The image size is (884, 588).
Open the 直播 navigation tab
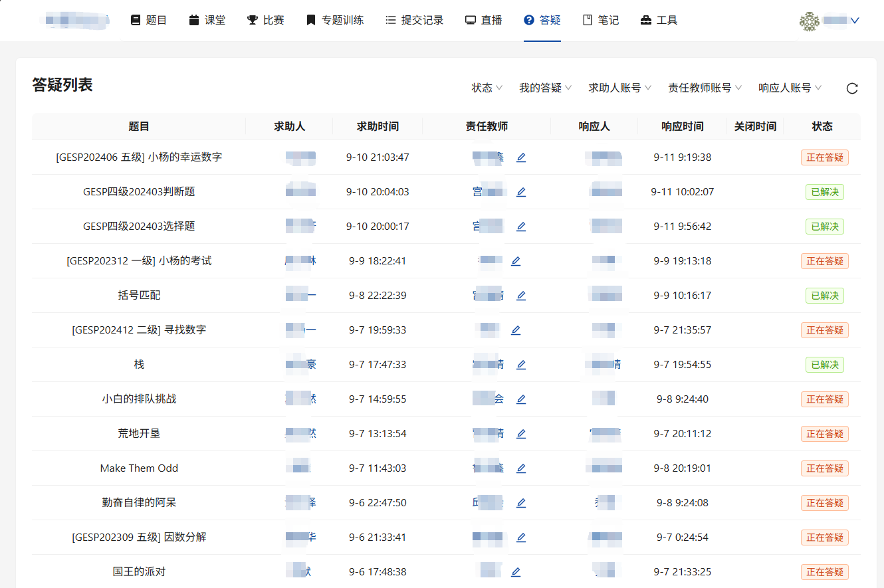pyautogui.click(x=483, y=21)
